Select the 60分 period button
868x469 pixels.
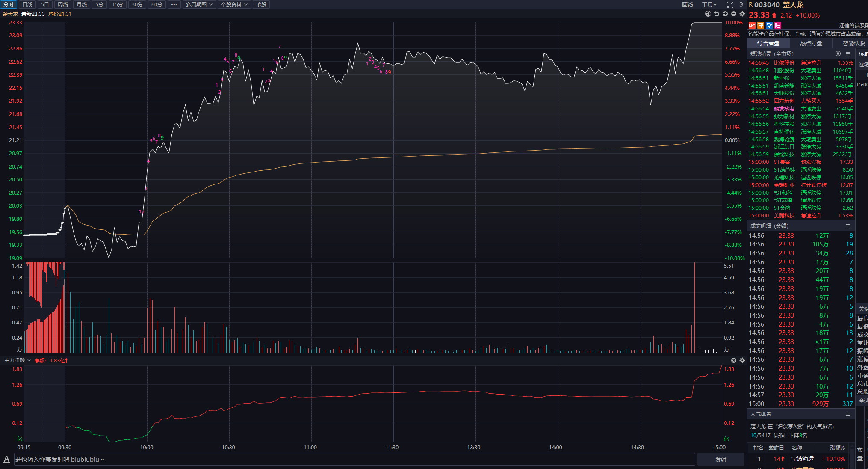(157, 5)
